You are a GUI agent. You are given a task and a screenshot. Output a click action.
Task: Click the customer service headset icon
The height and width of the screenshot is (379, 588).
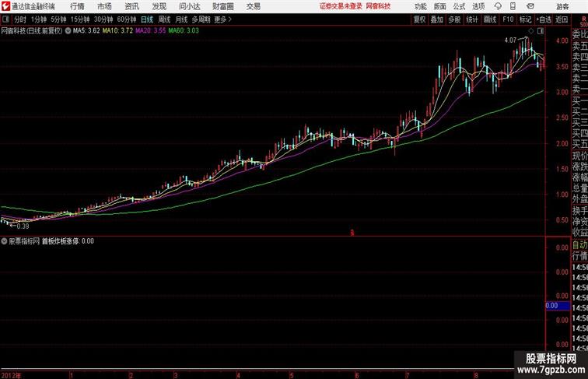[498, 6]
